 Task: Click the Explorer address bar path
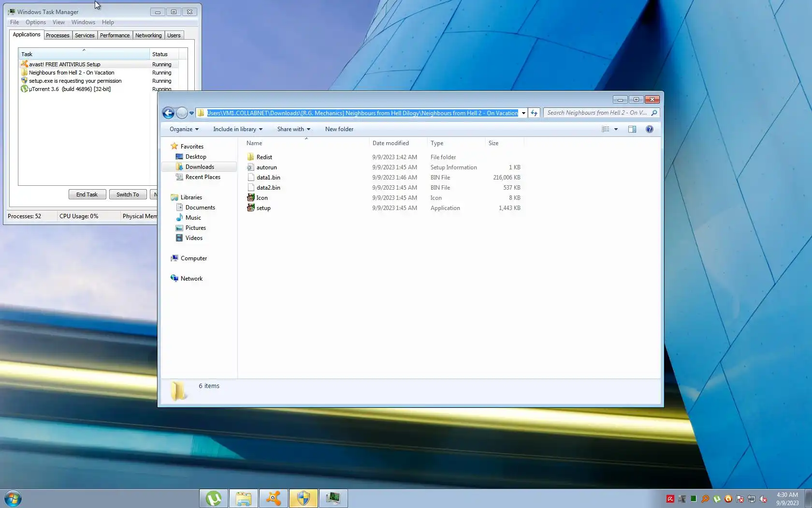tap(362, 113)
